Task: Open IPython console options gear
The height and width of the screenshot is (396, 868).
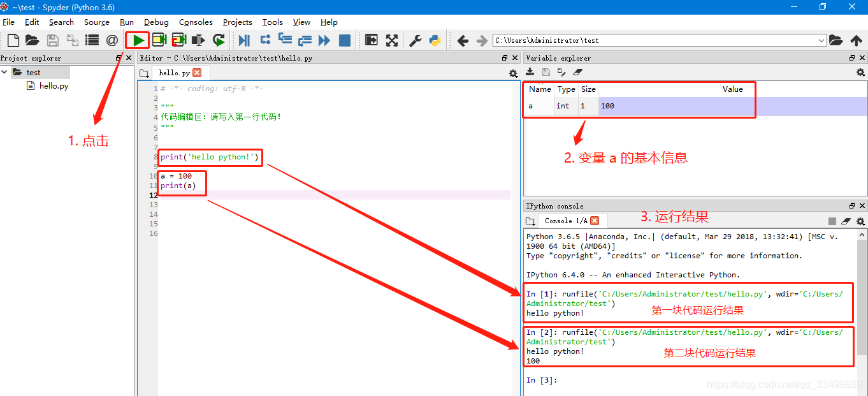Action: click(x=860, y=221)
